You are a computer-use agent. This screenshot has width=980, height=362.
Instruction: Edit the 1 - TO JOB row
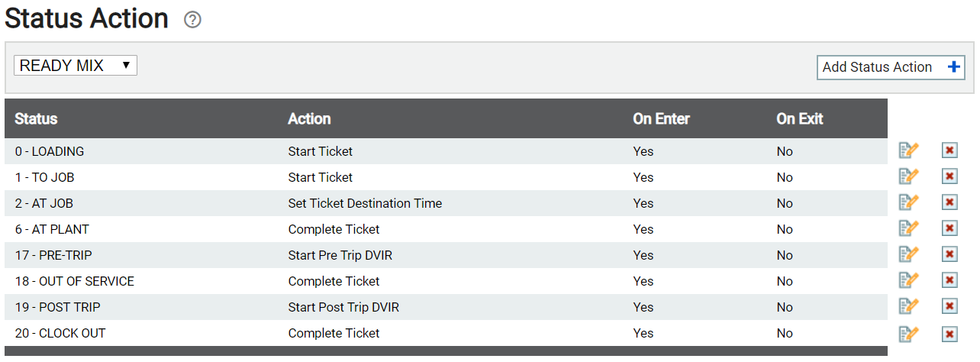click(908, 177)
